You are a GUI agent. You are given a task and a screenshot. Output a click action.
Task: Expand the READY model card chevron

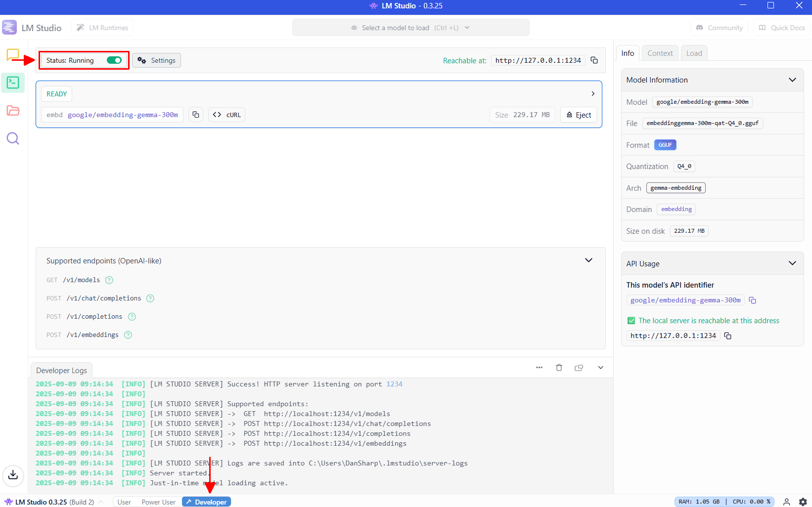593,94
